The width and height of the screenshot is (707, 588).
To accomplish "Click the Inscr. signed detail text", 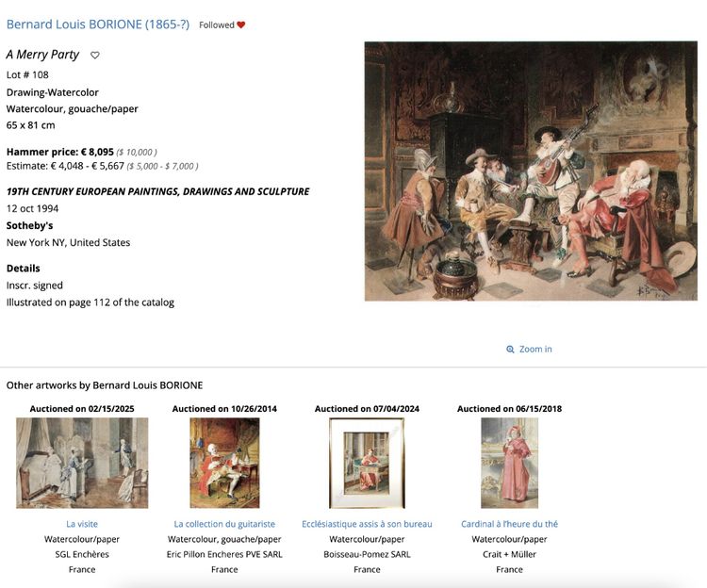I will point(35,286).
